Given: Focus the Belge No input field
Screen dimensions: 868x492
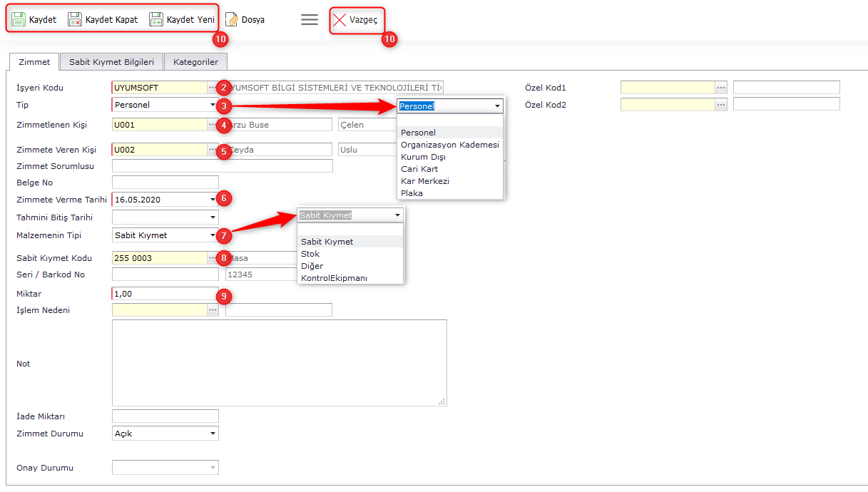Looking at the screenshot, I should click(165, 183).
